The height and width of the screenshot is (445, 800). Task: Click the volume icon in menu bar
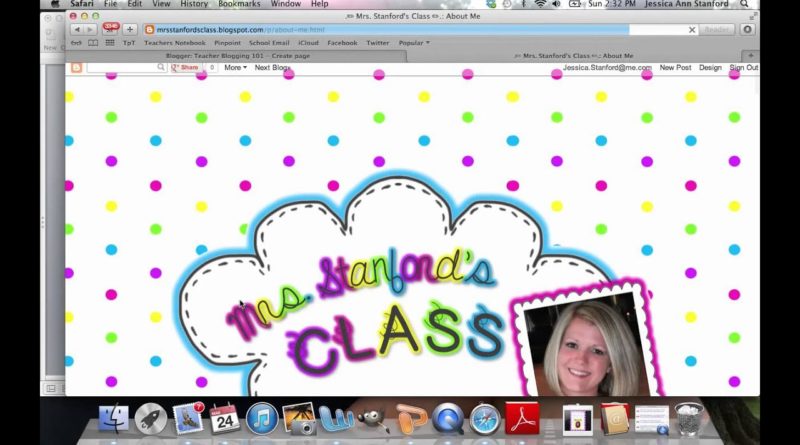[x=556, y=4]
